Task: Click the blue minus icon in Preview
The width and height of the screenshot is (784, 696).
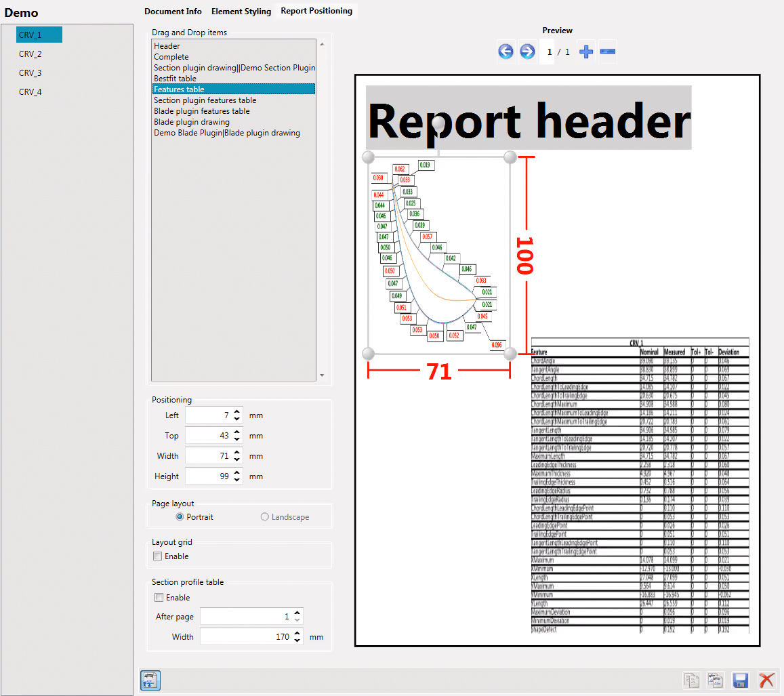Action: pos(608,52)
